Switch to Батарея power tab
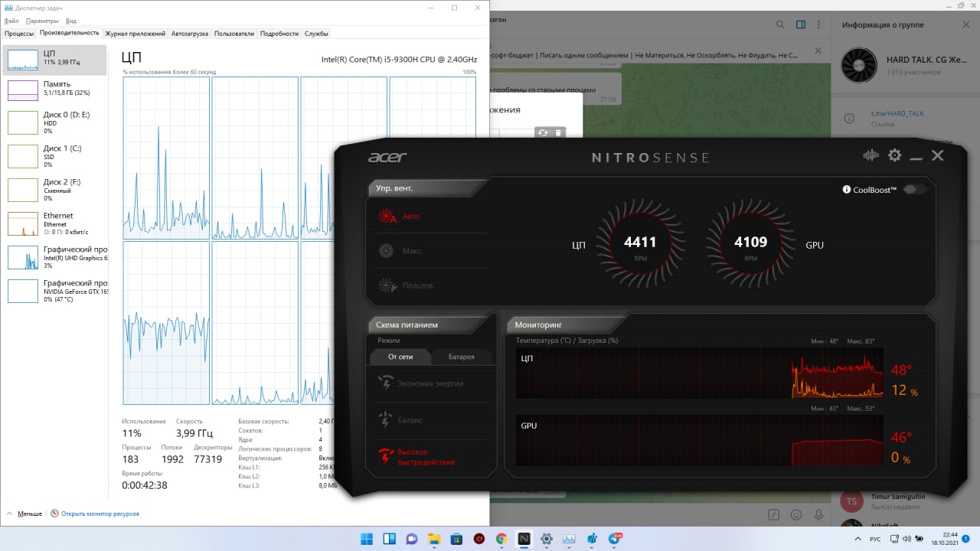Image resolution: width=980 pixels, height=551 pixels. (462, 357)
